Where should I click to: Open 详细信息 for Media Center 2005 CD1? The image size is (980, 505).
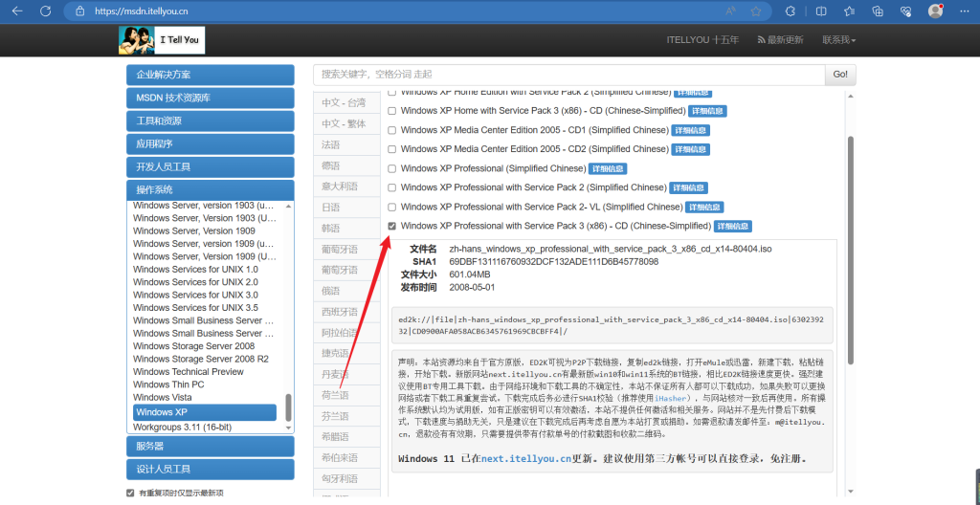(x=691, y=131)
